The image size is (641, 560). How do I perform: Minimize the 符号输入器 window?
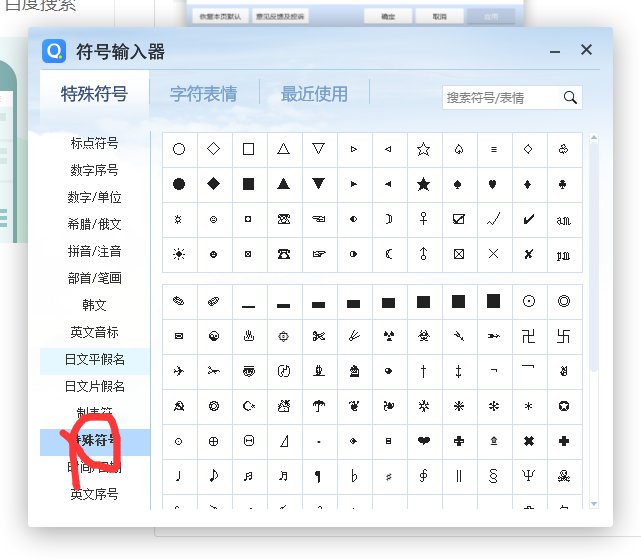click(x=555, y=52)
